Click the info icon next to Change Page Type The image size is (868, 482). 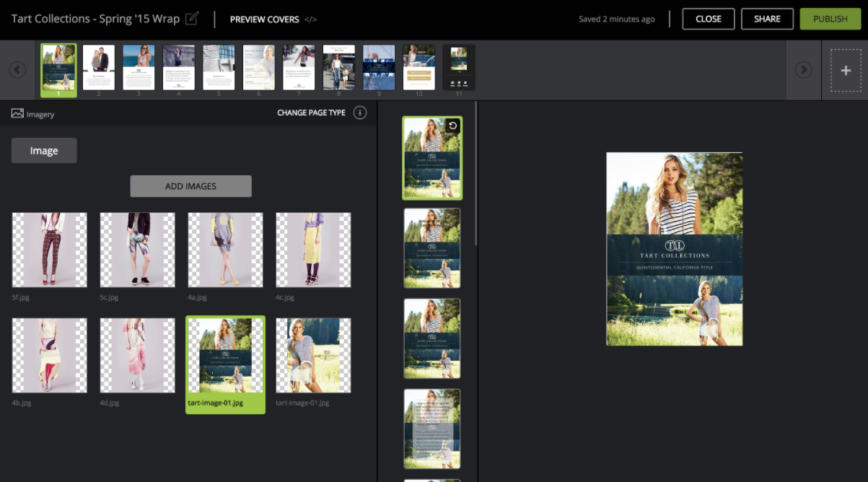(360, 113)
